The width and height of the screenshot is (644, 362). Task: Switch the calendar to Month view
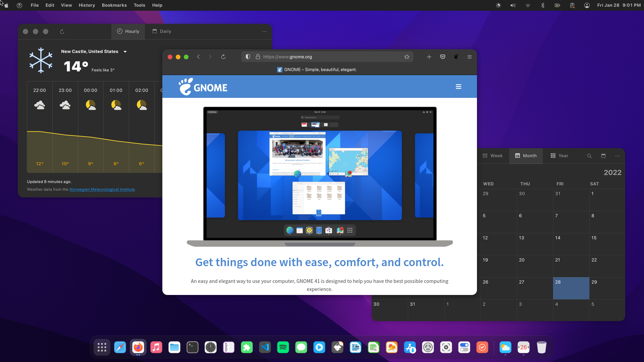(526, 156)
